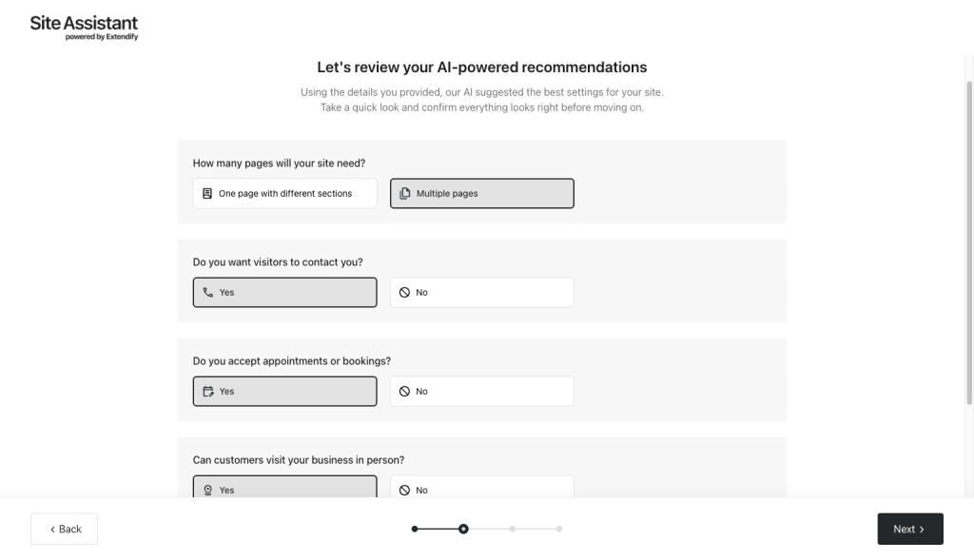Click the prohibited icon under appointments question
Viewport: 974px width, 560px height.
(x=405, y=392)
